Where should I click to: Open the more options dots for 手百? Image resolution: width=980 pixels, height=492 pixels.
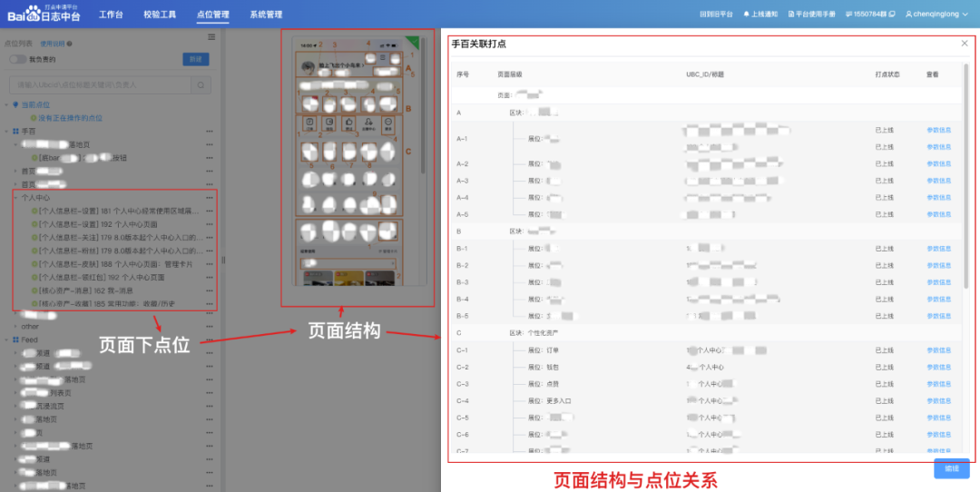point(210,131)
